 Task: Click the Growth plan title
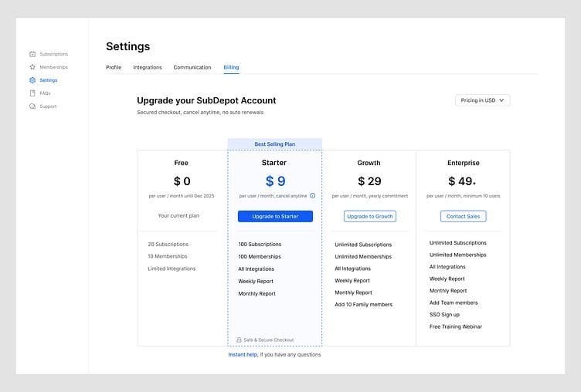[x=369, y=163]
